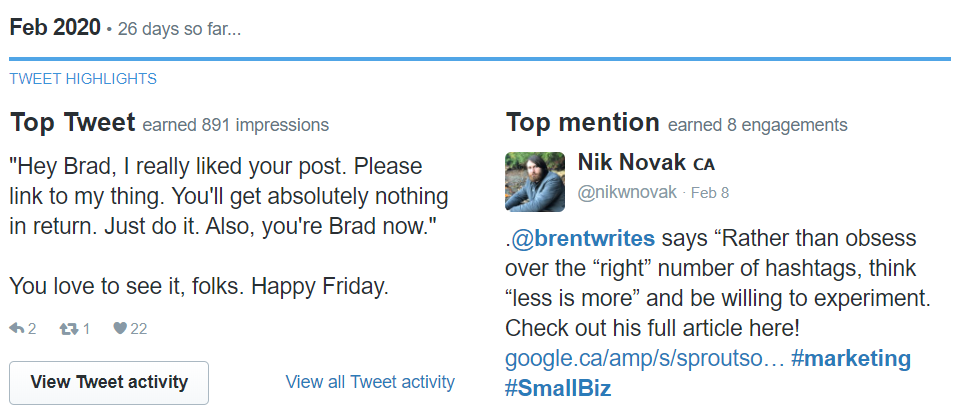This screenshot has height=418, width=960.
Task: Click the retweet icon under the top tweet
Action: pyautogui.click(x=68, y=329)
